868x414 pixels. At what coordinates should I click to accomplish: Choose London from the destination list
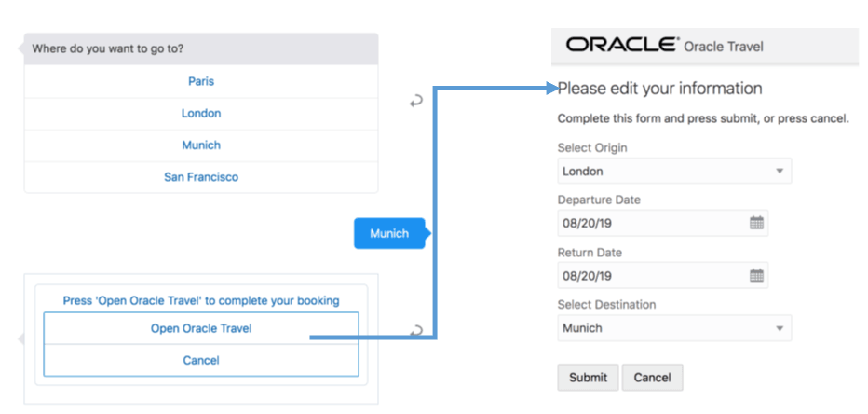coord(201,114)
